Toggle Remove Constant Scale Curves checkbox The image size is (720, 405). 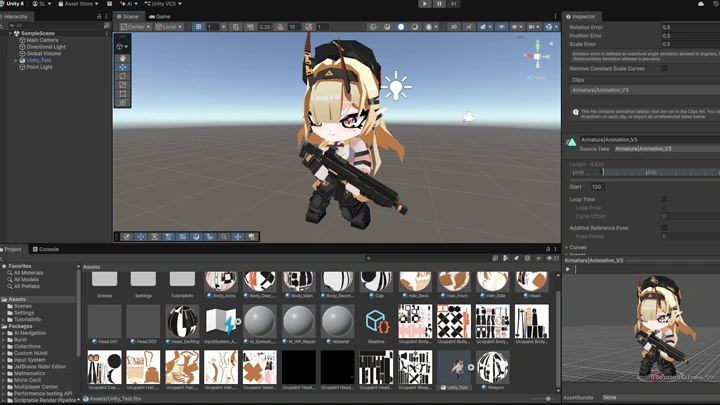[664, 68]
